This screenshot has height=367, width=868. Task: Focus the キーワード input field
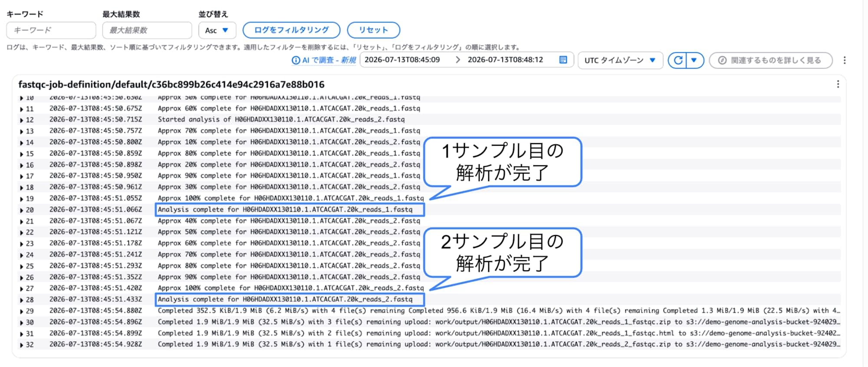[x=51, y=30]
